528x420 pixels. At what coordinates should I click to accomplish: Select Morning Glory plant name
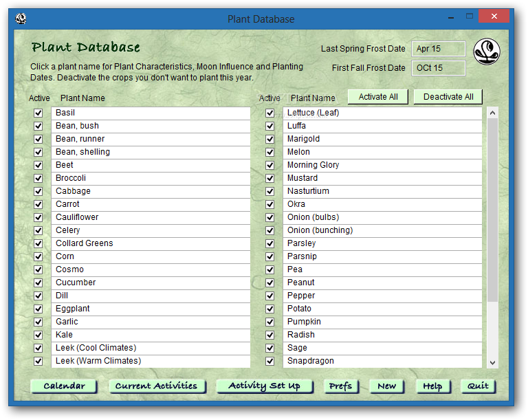[382, 165]
